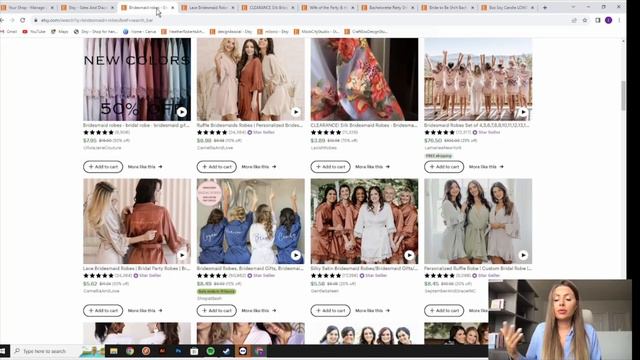Add the $7.95 bridesmaid robes to cart
Screen dimensions: 640x360
[103, 167]
